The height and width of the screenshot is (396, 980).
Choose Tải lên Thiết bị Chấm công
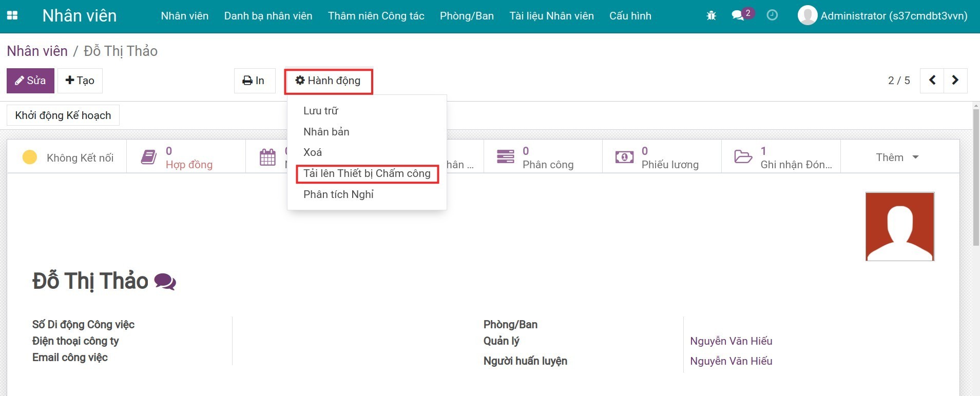pos(367,173)
